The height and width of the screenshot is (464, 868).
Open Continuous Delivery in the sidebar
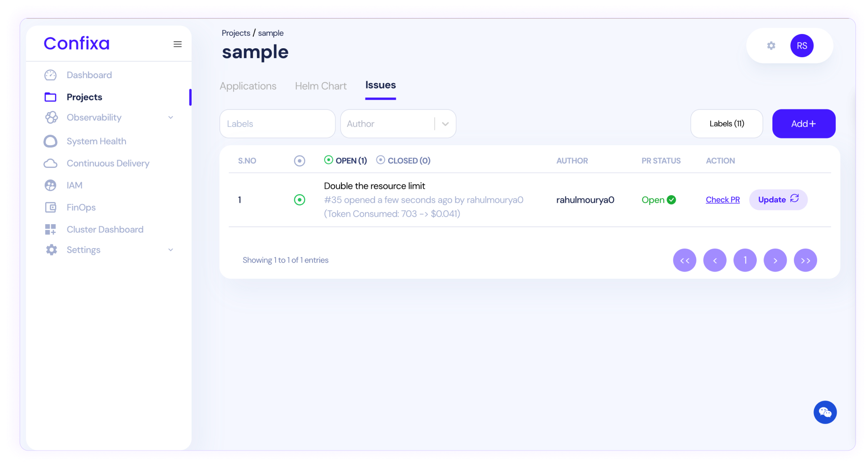(x=108, y=163)
